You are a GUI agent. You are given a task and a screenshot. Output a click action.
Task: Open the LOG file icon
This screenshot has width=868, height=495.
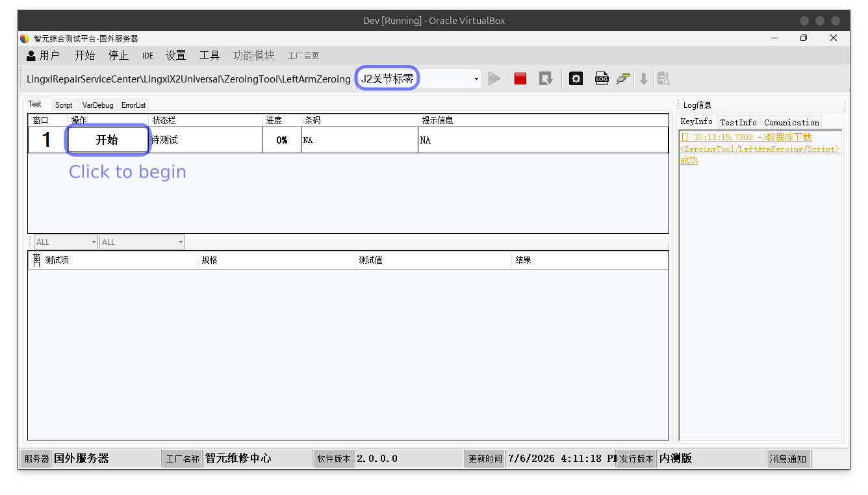[602, 79]
